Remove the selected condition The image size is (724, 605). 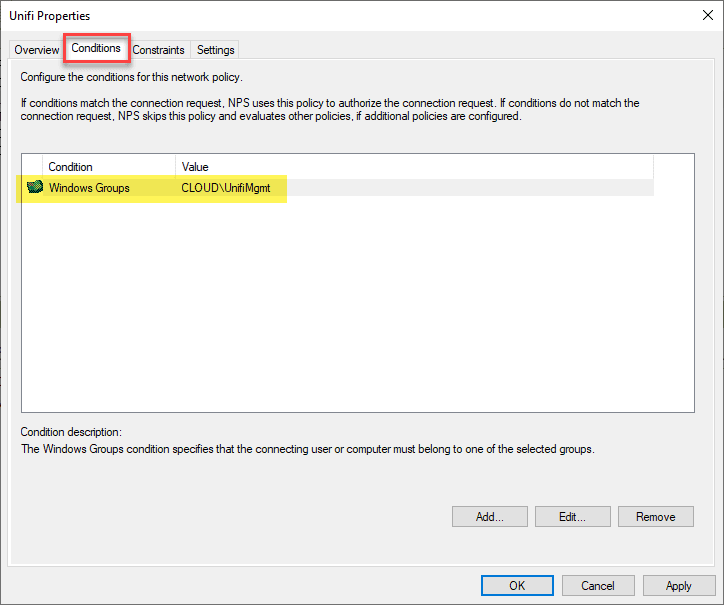655,517
